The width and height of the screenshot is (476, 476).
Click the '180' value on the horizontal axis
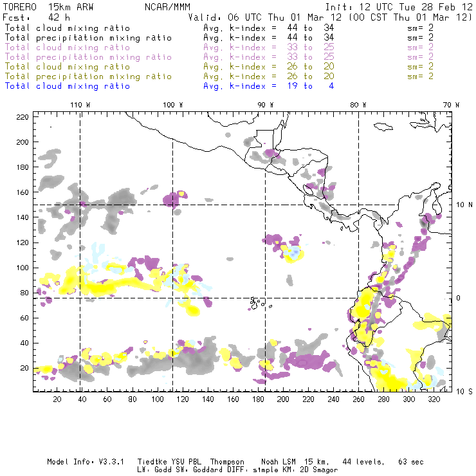(258, 399)
